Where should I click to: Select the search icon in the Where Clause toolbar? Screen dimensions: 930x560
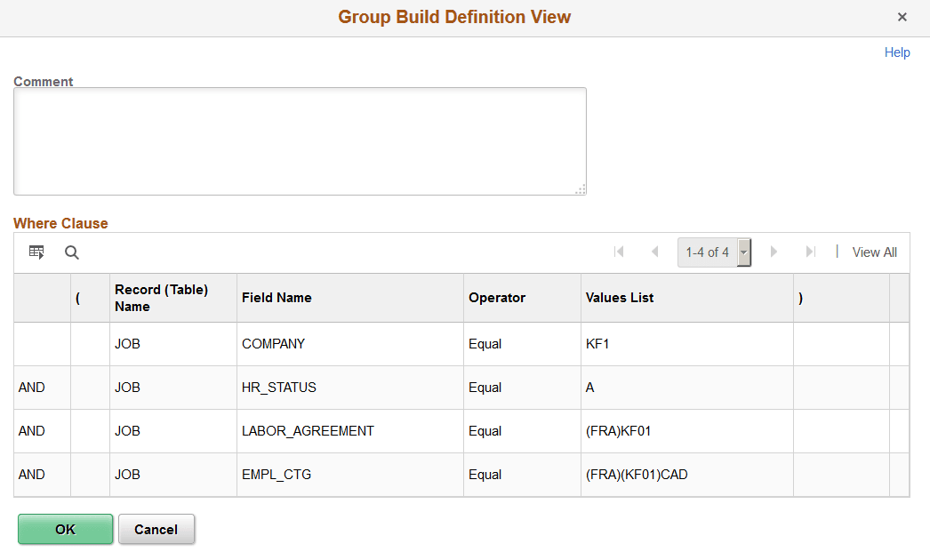pos(71,252)
